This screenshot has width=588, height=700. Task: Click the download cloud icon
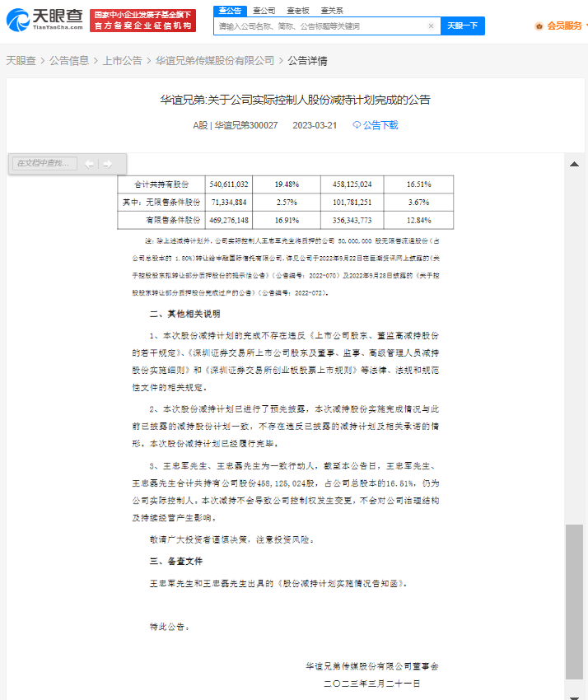tap(357, 124)
